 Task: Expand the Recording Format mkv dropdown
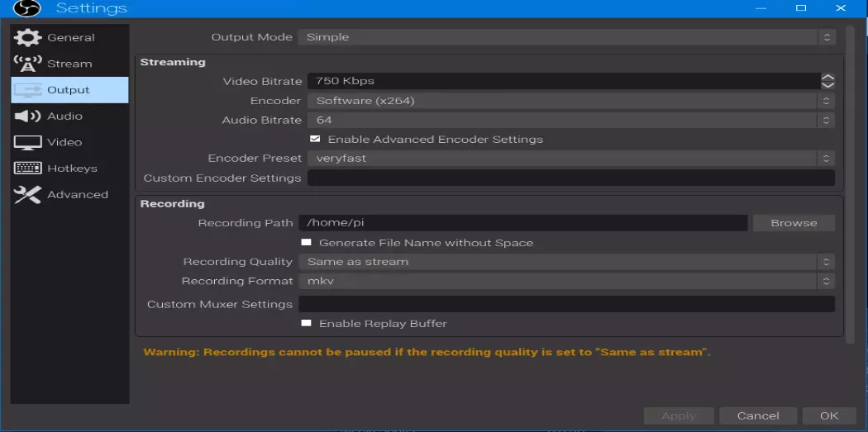tap(566, 281)
